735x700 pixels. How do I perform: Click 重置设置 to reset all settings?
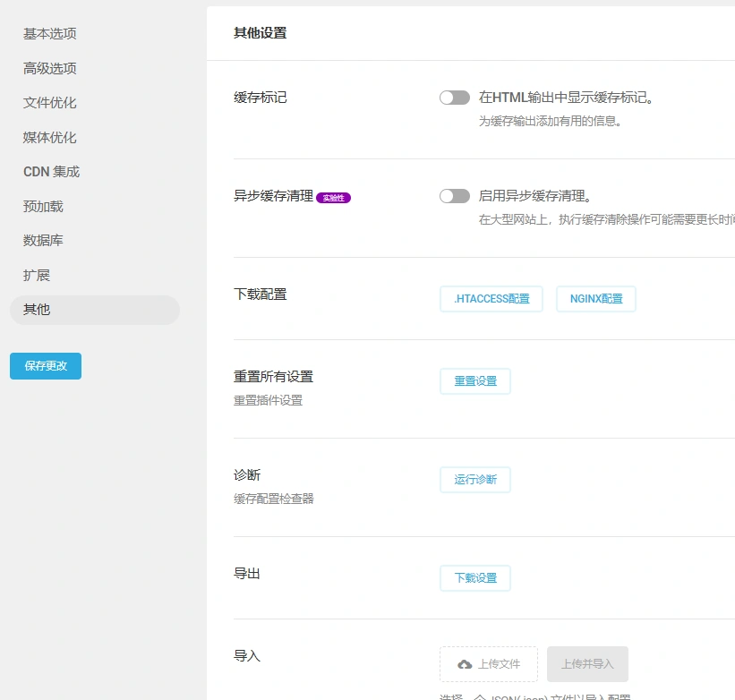click(x=474, y=380)
